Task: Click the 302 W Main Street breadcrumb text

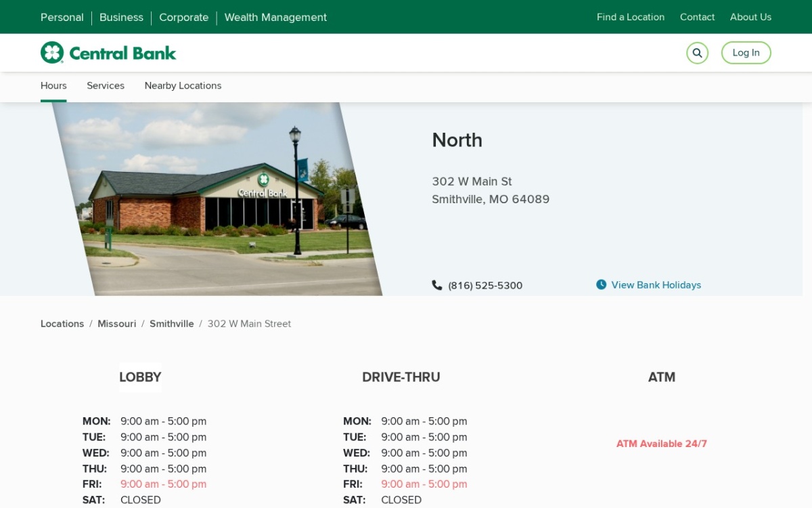Action: [x=249, y=324]
